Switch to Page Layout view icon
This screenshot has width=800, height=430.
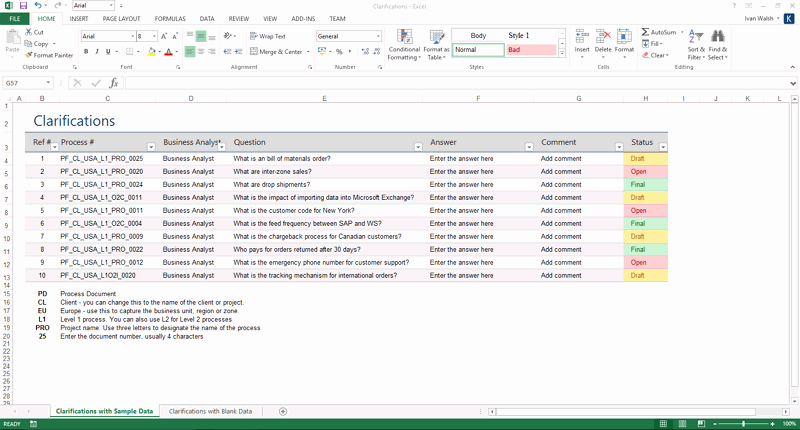682,424
